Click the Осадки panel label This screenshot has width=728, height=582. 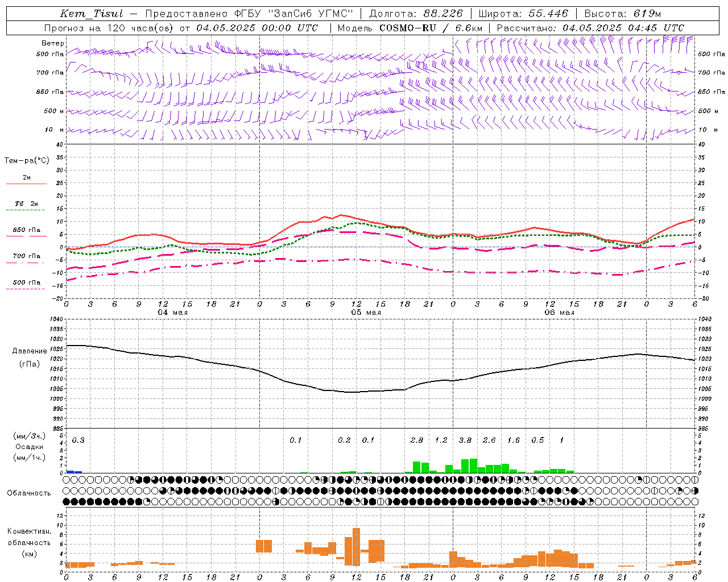pos(30,447)
